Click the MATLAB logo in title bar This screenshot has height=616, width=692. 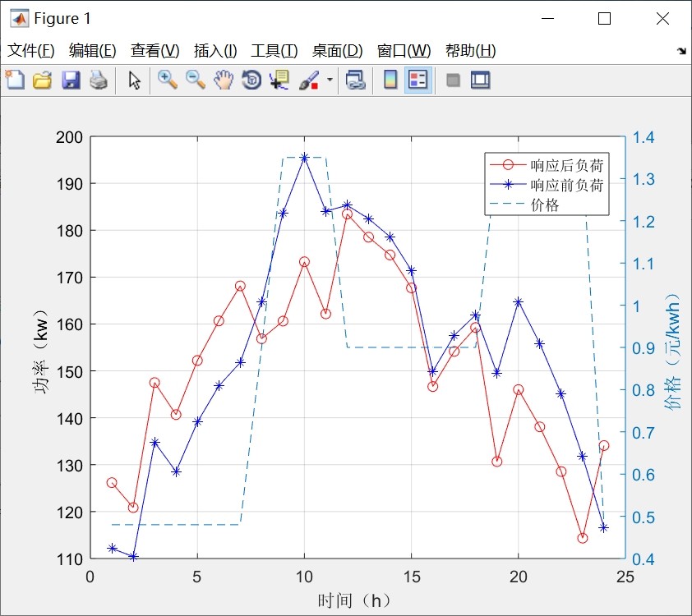tap(19, 18)
